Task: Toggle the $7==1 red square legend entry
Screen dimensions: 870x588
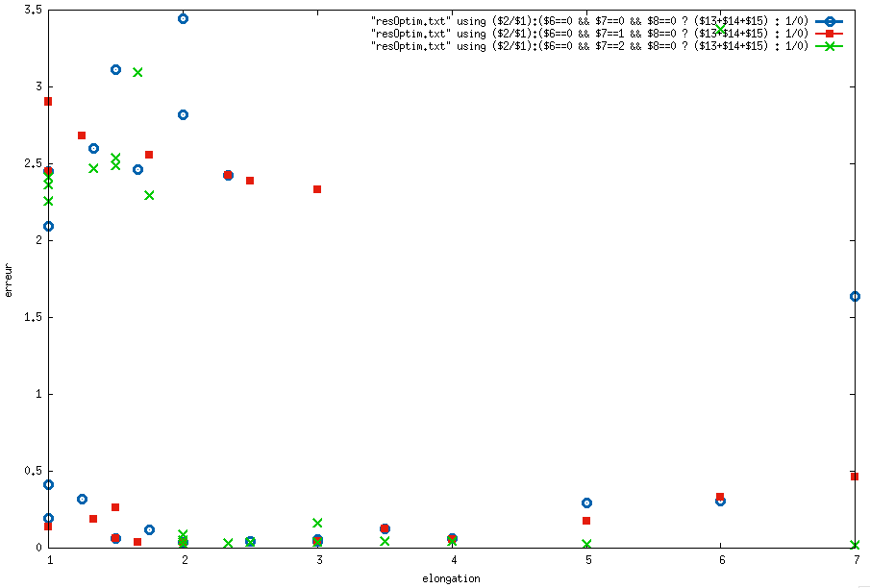Action: pyautogui.click(x=588, y=33)
